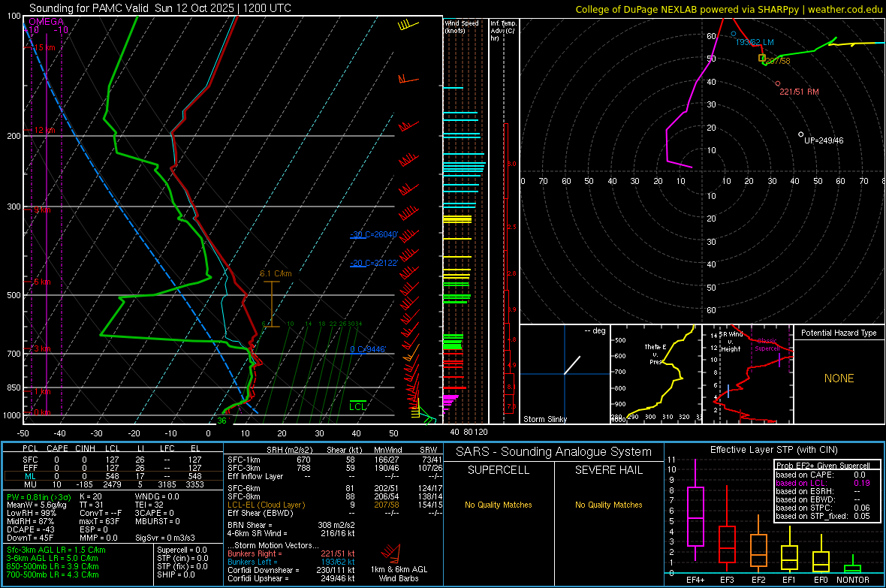
Task: Select the SFC-1km kinematics row
Action: (335, 460)
